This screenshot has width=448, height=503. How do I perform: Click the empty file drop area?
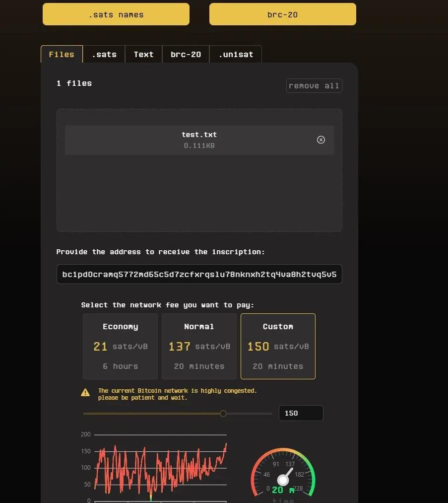pyautogui.click(x=199, y=194)
